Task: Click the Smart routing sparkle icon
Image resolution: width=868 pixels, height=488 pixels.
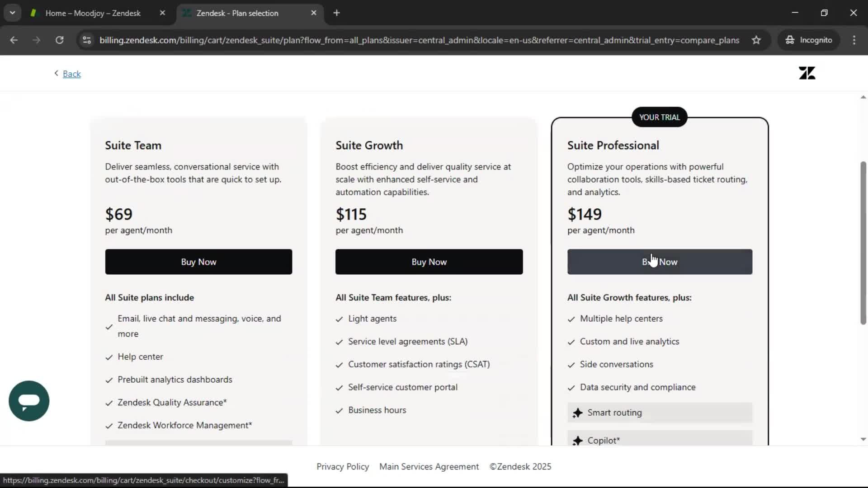Action: click(x=577, y=413)
